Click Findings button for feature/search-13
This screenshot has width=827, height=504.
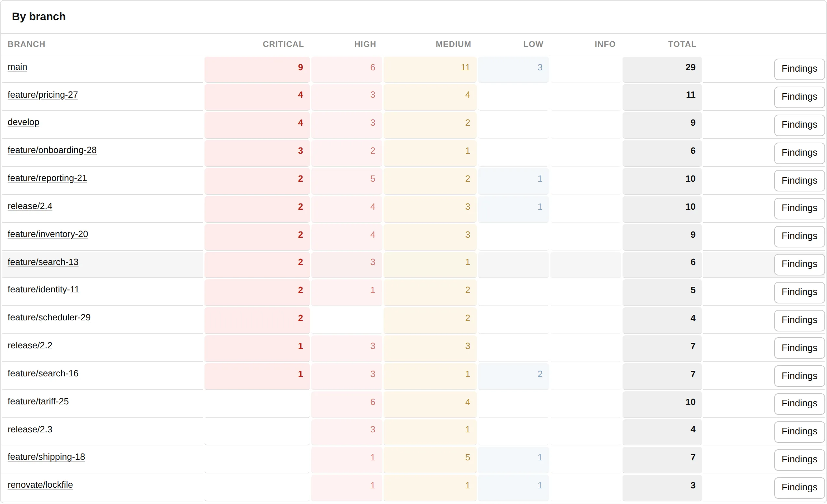(x=799, y=264)
